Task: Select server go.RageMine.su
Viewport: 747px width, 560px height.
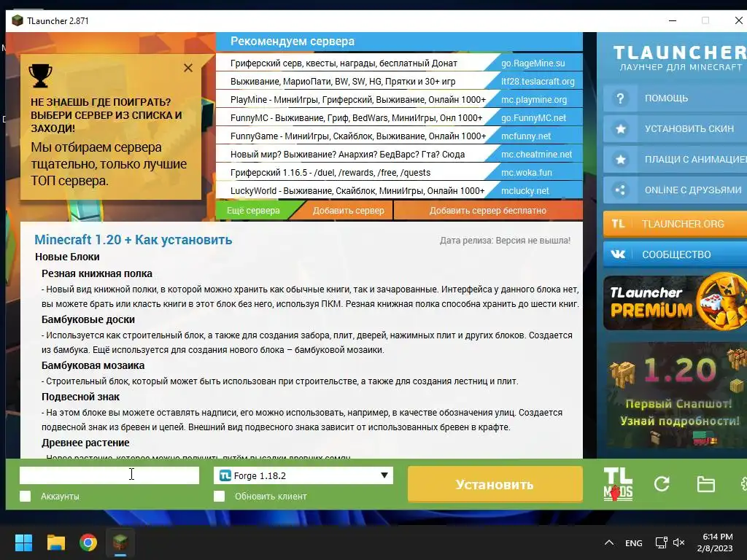Action: tap(533, 63)
